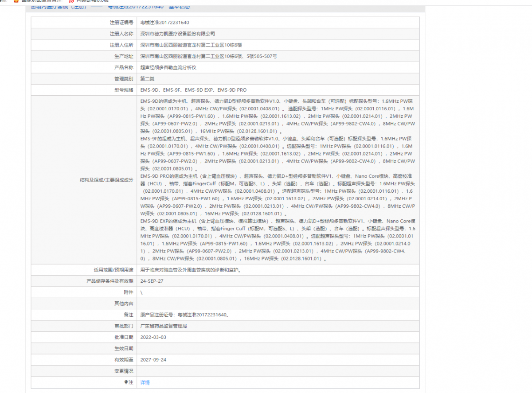Click the paragraph starting EMS-9D EXP的组成为主机
532x393 pixels.
point(278,240)
